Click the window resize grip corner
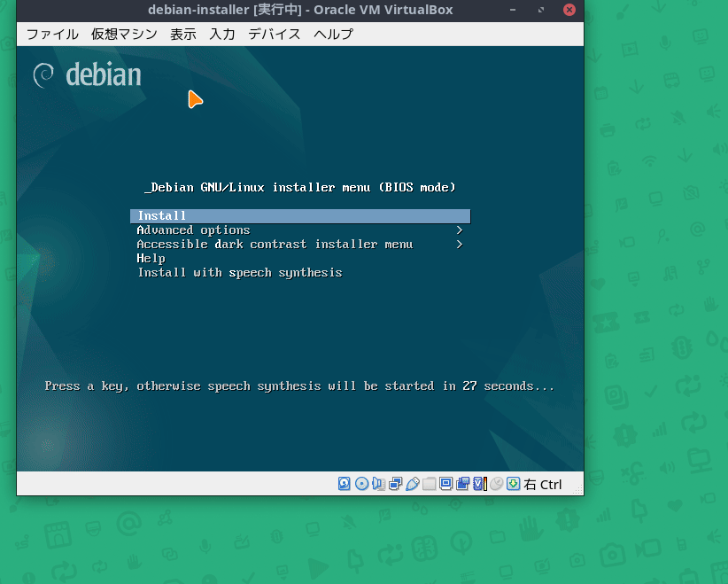 click(578, 490)
